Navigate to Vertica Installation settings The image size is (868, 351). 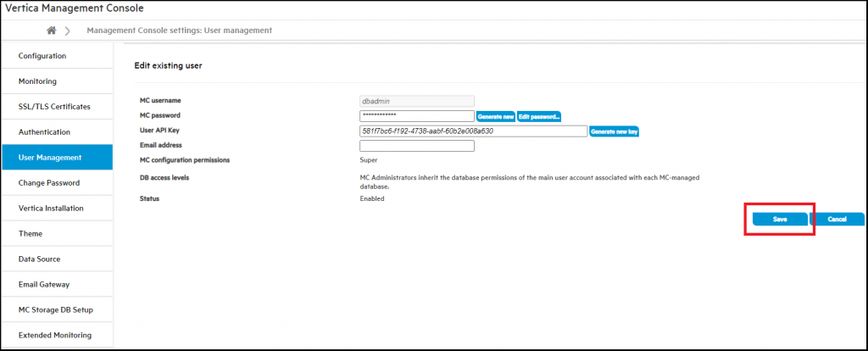[57, 209]
